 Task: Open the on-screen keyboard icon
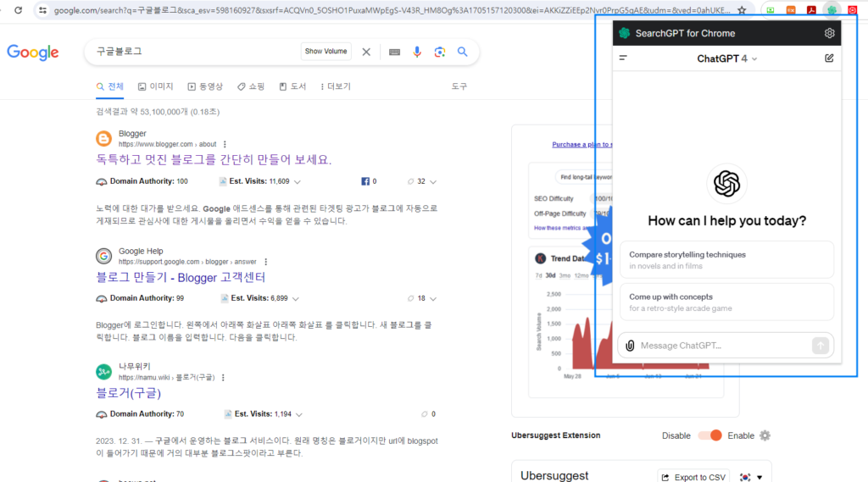(394, 52)
